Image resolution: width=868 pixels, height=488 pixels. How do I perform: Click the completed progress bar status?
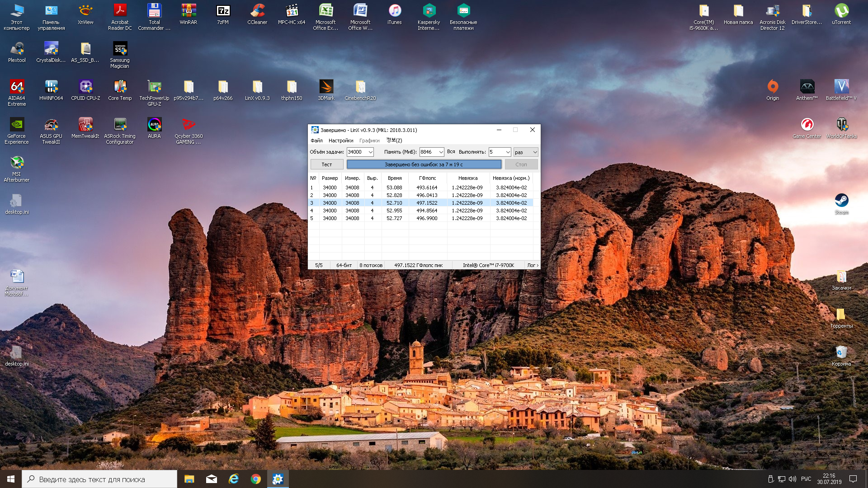click(x=424, y=164)
